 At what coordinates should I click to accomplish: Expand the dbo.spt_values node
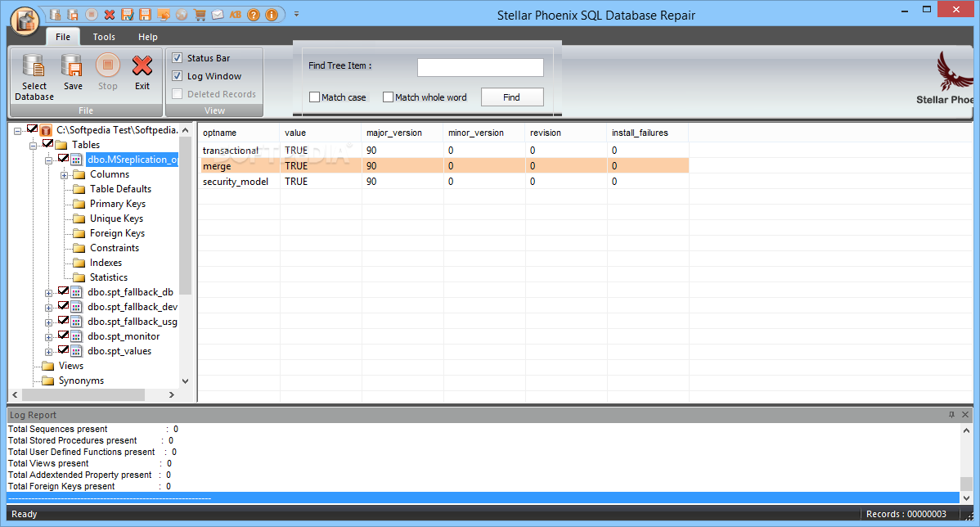click(48, 352)
